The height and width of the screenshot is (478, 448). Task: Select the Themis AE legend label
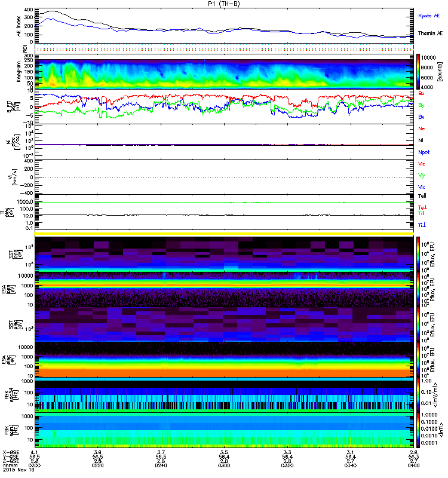coord(430,33)
